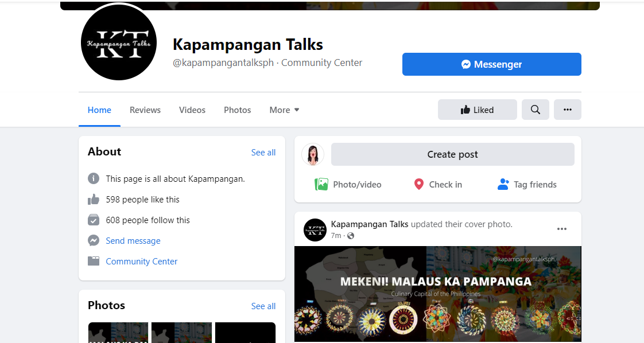
Task: Send a message via Messenger button
Action: click(492, 64)
